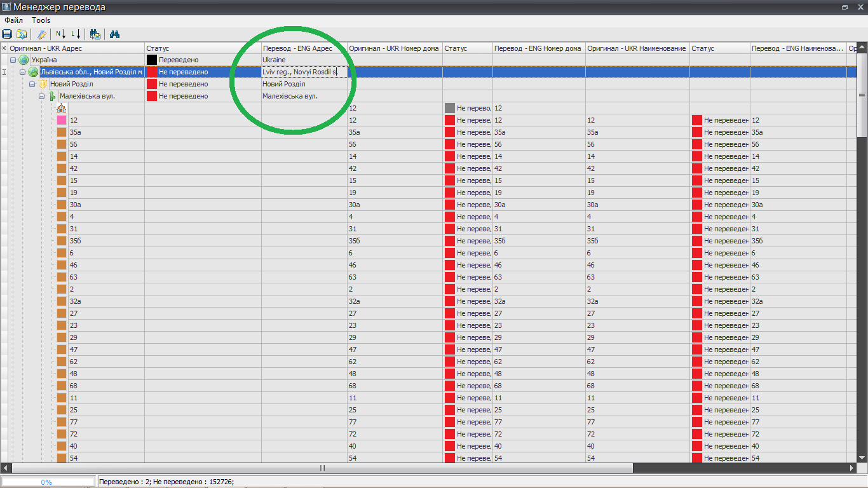
Task: Select house number 35a in the tree
Action: tap(75, 132)
